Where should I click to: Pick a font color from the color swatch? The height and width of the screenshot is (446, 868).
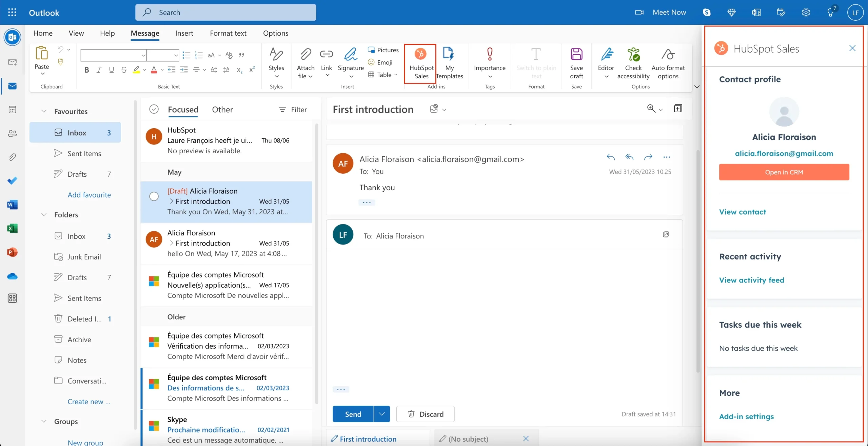pos(155,70)
